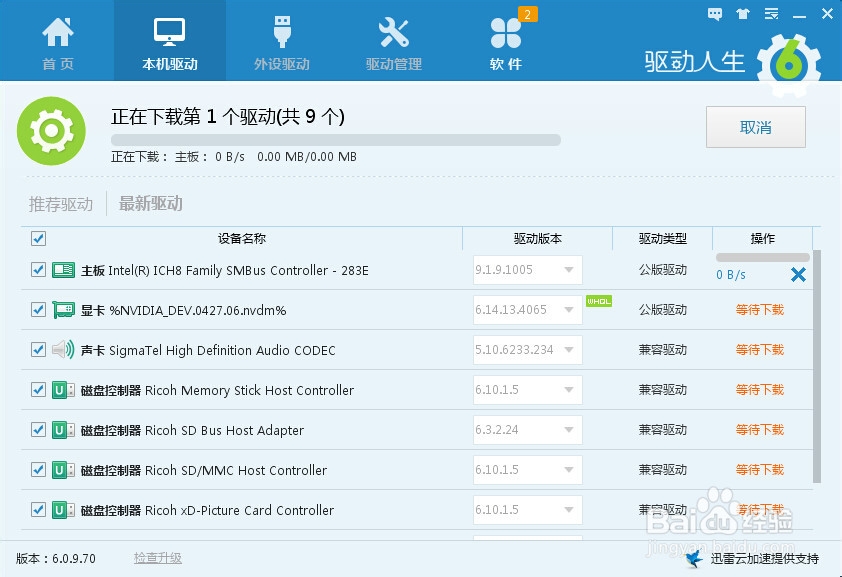Screen dimensions: 842x577
Task: Open the feedback chat bubble icon
Action: 715,14
